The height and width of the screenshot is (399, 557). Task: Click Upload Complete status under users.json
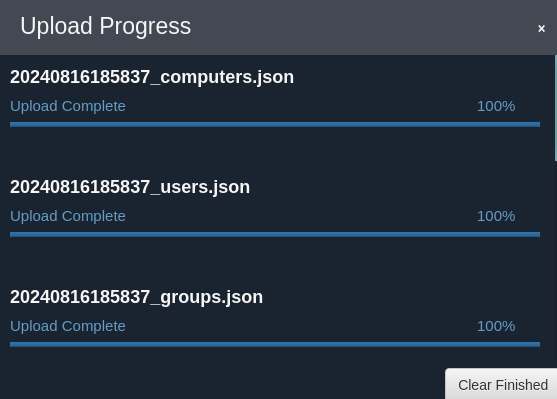(68, 216)
